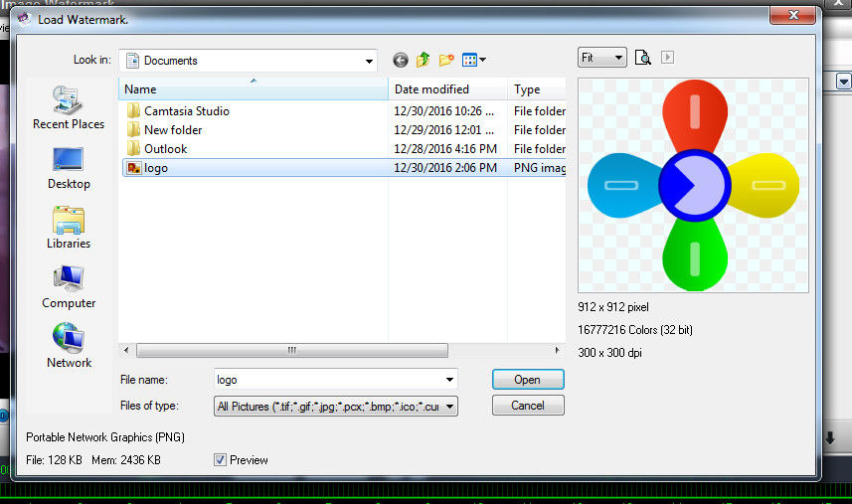The image size is (852, 504).
Task: Uncheck the Preview checkbox
Action: click(x=220, y=460)
